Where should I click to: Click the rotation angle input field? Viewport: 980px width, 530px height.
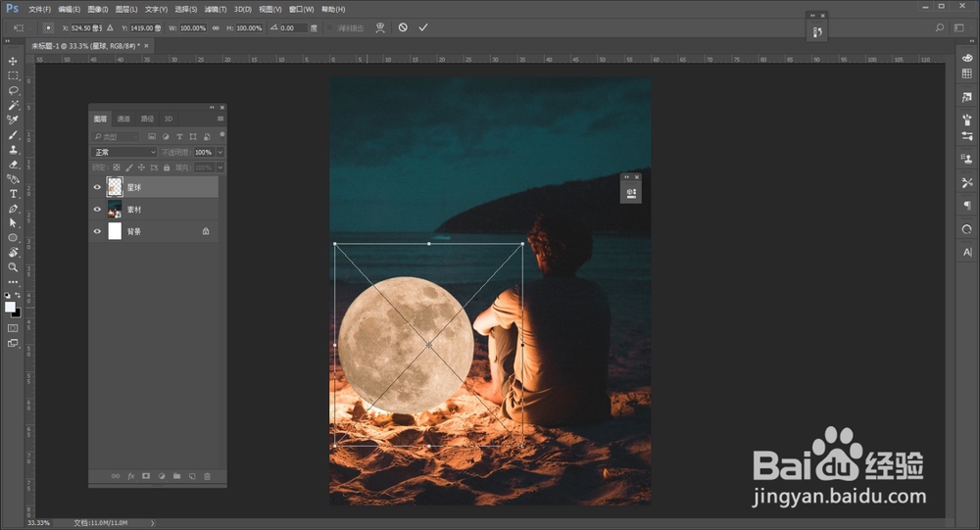[294, 28]
